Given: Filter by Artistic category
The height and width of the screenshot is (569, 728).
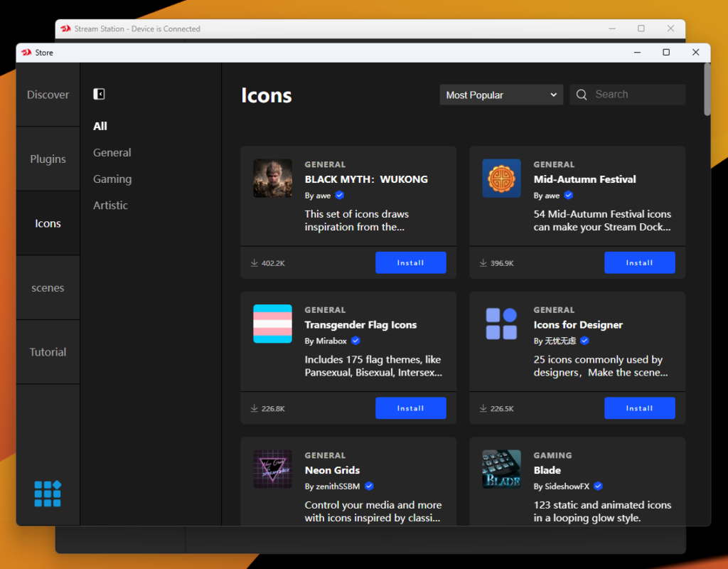Looking at the screenshot, I should (x=110, y=206).
